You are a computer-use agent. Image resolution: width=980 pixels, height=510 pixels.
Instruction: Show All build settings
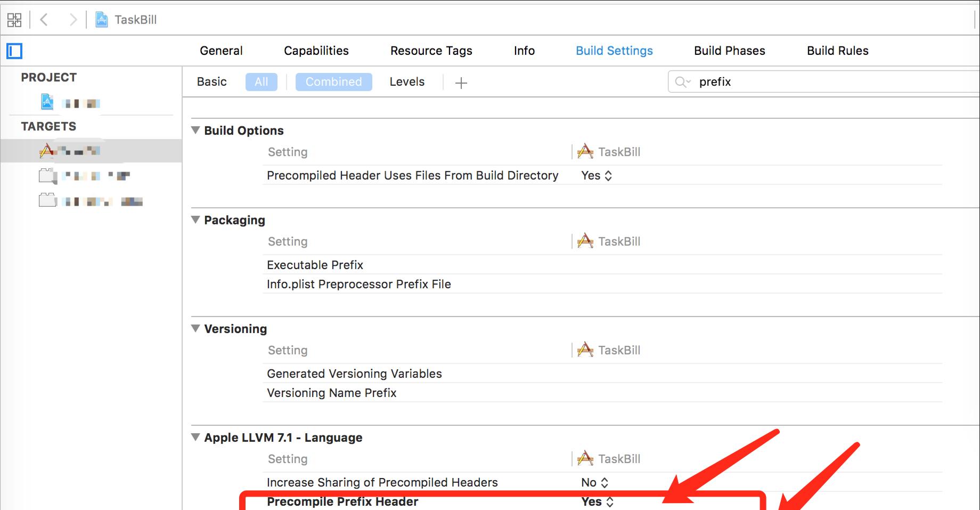pyautogui.click(x=262, y=82)
